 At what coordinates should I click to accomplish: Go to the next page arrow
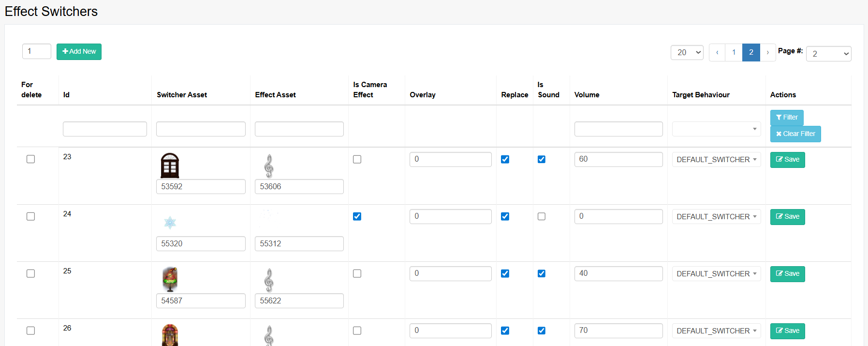(x=767, y=52)
